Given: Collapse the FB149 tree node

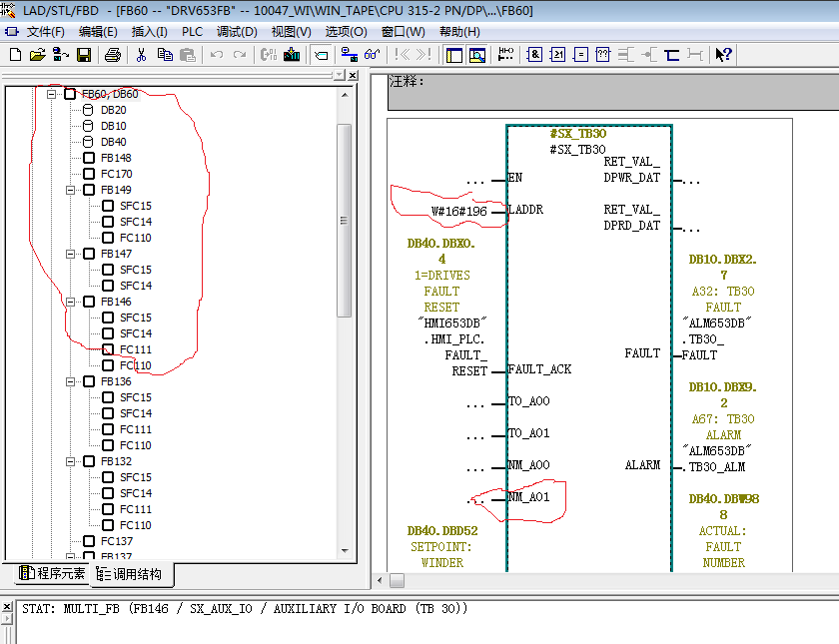Looking at the screenshot, I should (x=71, y=190).
